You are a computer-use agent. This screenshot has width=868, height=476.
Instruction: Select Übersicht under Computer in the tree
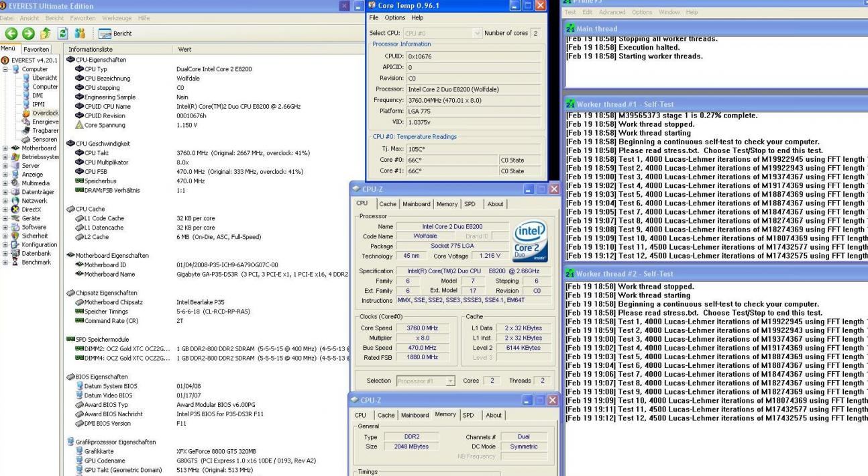[40, 78]
